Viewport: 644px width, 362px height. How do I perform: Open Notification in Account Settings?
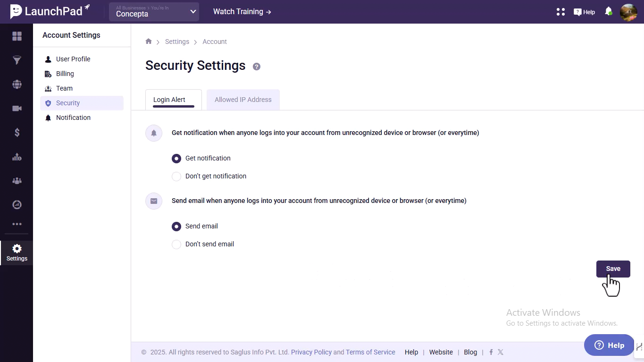[82, 118]
